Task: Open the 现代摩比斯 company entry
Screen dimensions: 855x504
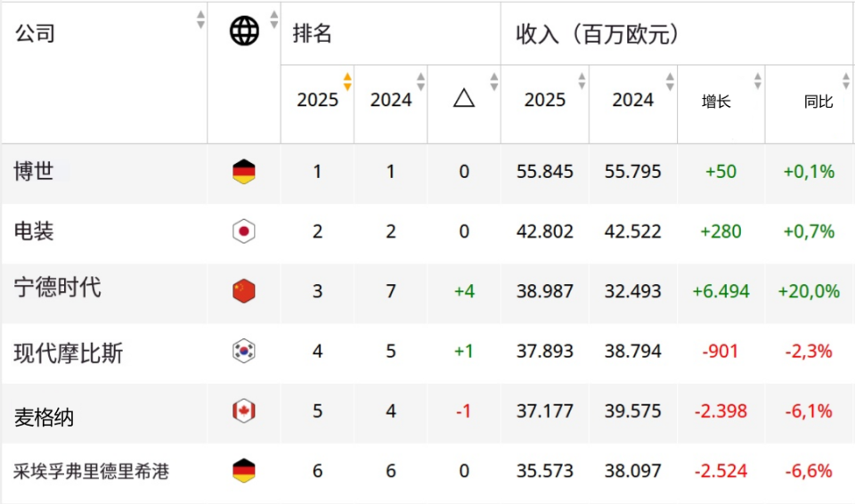Action: pyautogui.click(x=69, y=353)
